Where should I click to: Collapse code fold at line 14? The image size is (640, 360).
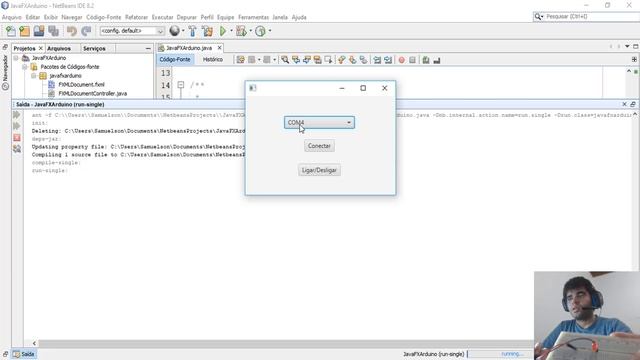click(181, 85)
